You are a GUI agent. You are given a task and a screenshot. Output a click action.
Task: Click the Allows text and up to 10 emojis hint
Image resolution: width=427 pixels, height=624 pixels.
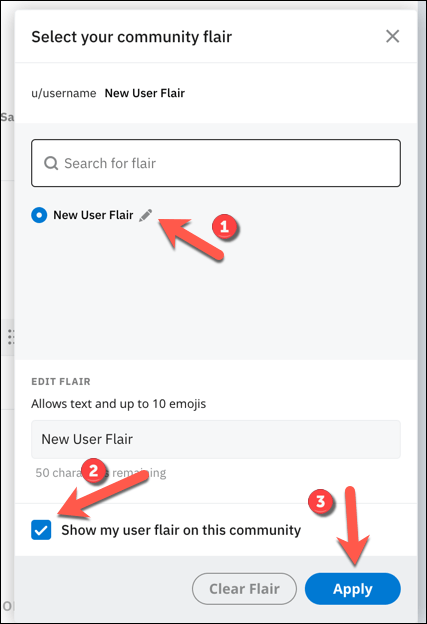[x=119, y=404]
